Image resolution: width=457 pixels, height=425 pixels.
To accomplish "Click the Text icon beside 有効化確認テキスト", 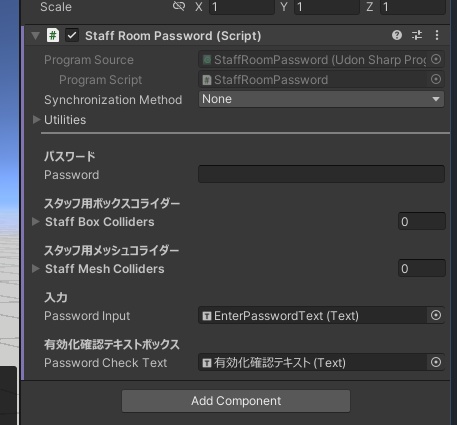I will 207,363.
